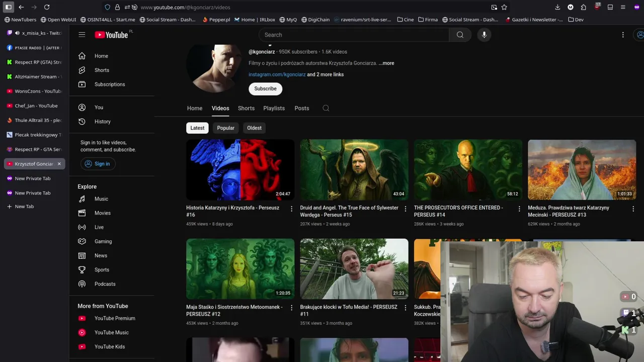Open the Dev bookmarks folder
The image size is (644, 362).
click(x=576, y=20)
